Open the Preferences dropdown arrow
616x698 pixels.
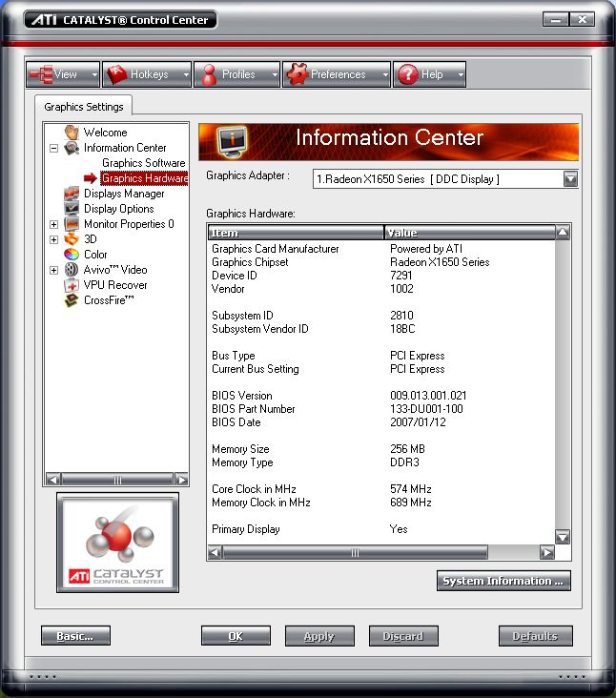(x=385, y=74)
